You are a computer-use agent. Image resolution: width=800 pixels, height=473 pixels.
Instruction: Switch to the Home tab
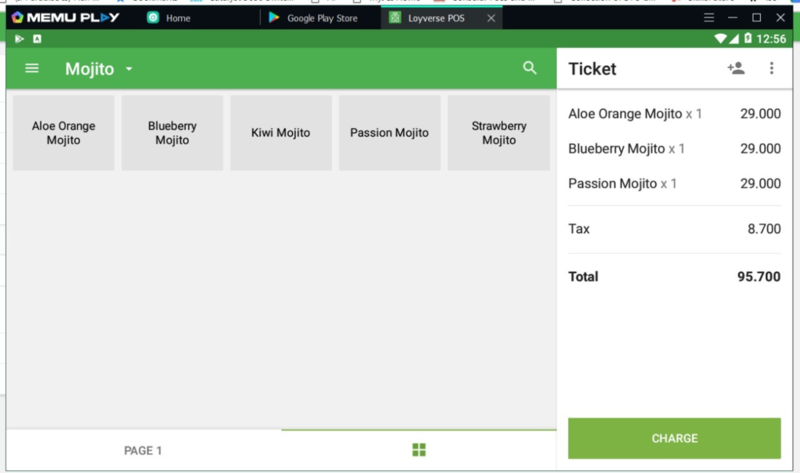click(177, 18)
